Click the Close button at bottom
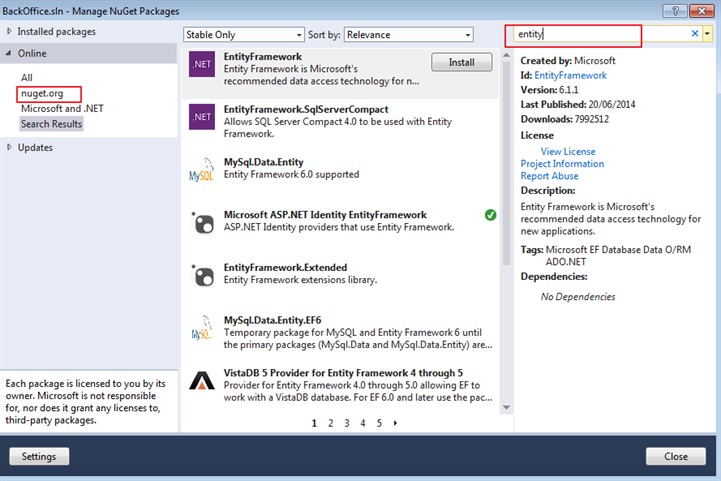 click(x=675, y=456)
